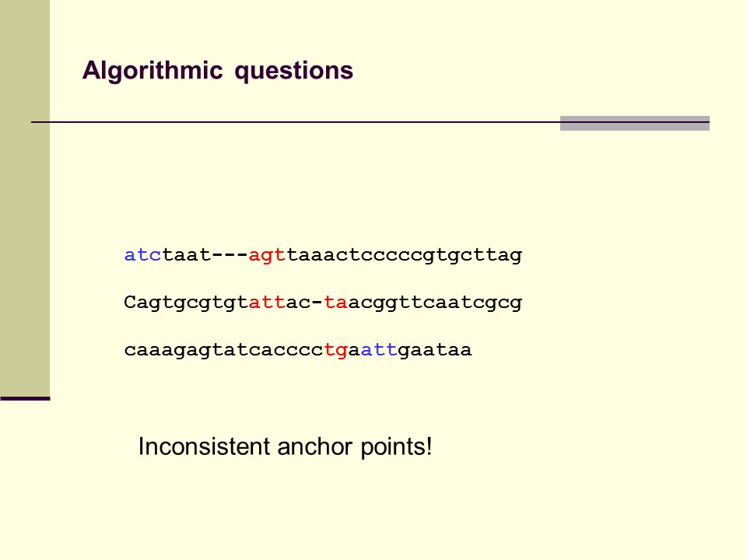Image resolution: width=747 pixels, height=560 pixels.
Task: Click the gray bar on the title divider
Action: (635, 123)
